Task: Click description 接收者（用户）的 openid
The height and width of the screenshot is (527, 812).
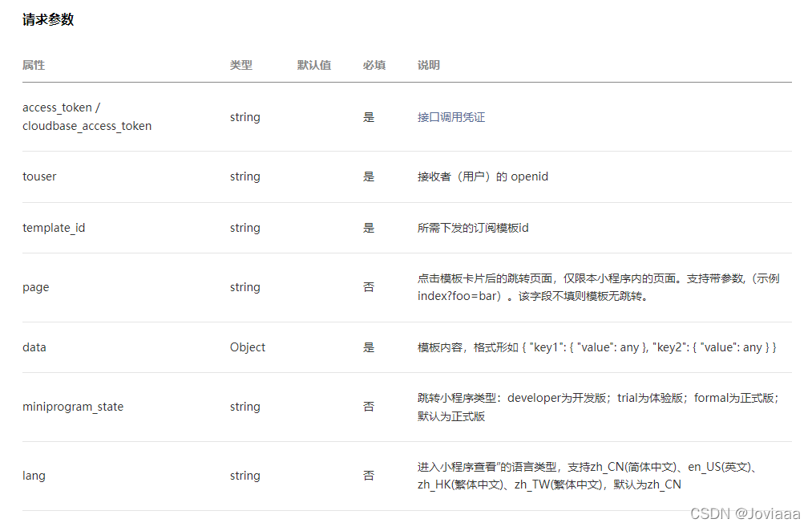Action: 483,176
